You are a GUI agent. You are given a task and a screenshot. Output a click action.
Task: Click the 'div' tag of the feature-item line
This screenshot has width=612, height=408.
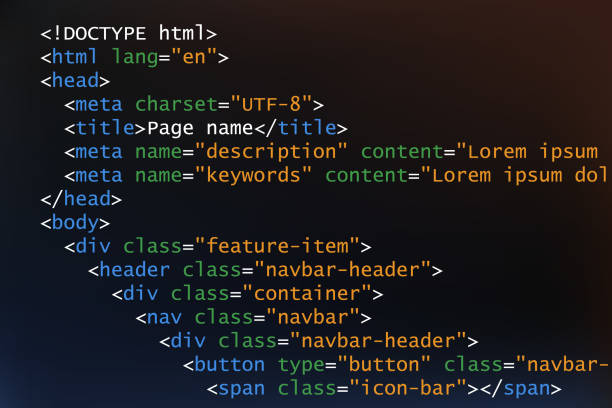coord(93,246)
